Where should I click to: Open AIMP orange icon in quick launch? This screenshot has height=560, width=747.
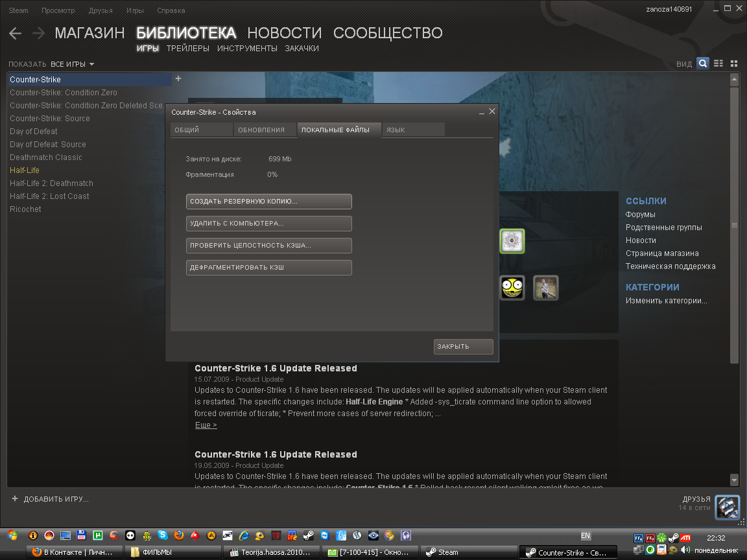click(211, 535)
